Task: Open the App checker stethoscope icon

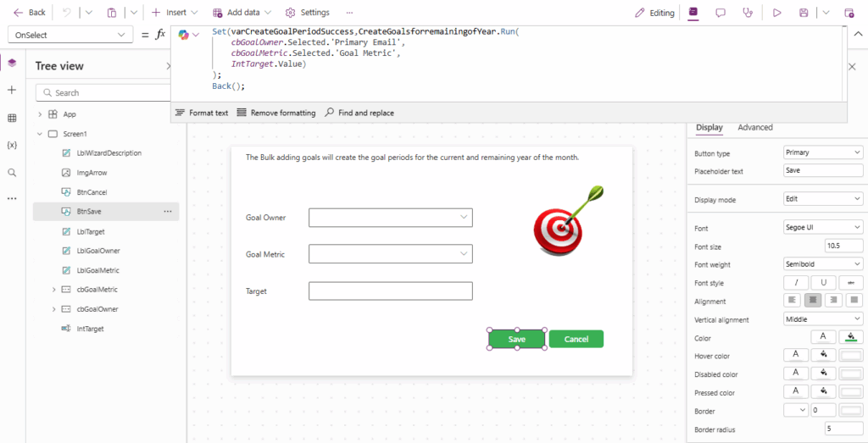Action: 747,13
